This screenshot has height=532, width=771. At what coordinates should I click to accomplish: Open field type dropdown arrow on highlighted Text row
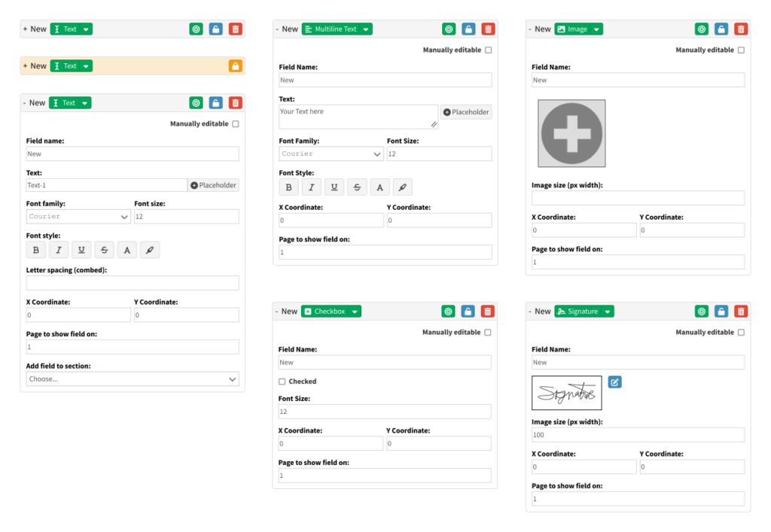pyautogui.click(x=86, y=65)
